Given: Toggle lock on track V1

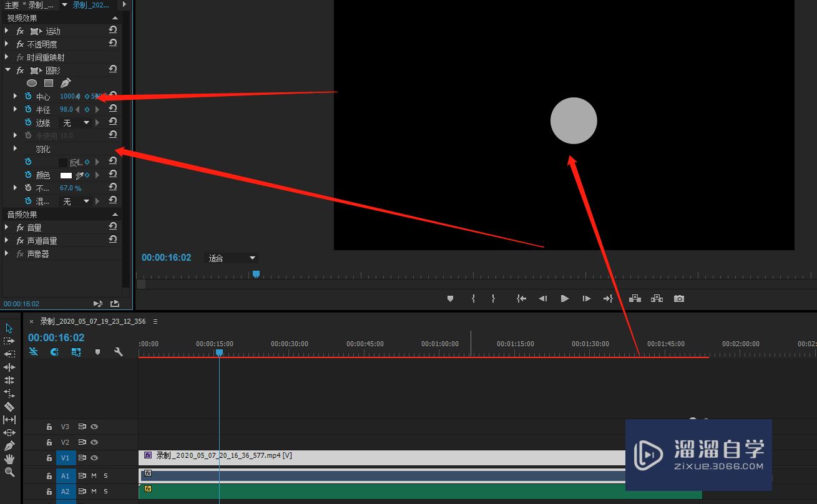Looking at the screenshot, I should pos(49,458).
